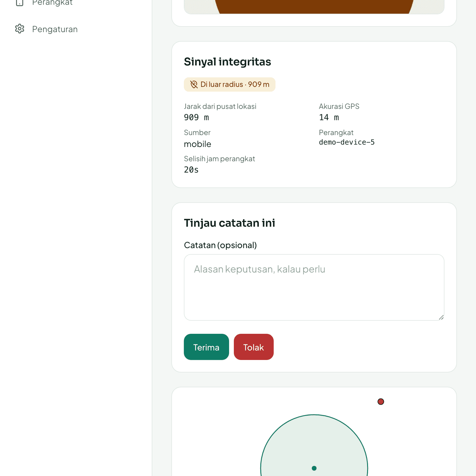The image size is (476, 476).
Task: Click the 'Tinjau catatan ini' heading
Action: coord(230,223)
